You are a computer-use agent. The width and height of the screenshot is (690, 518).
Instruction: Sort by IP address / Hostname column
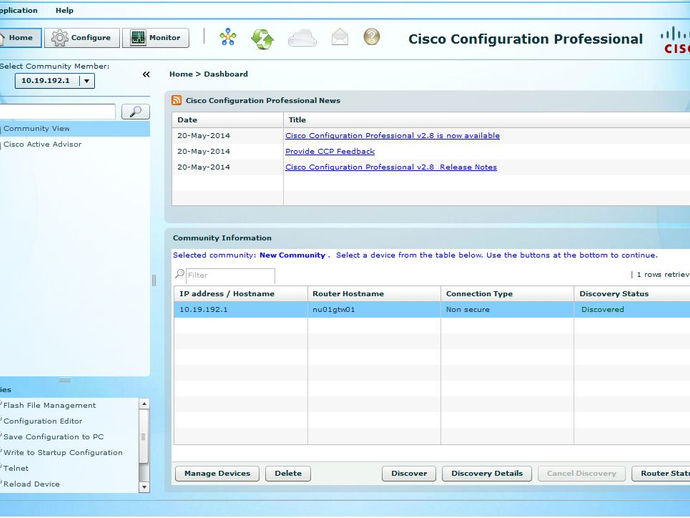coord(241,294)
